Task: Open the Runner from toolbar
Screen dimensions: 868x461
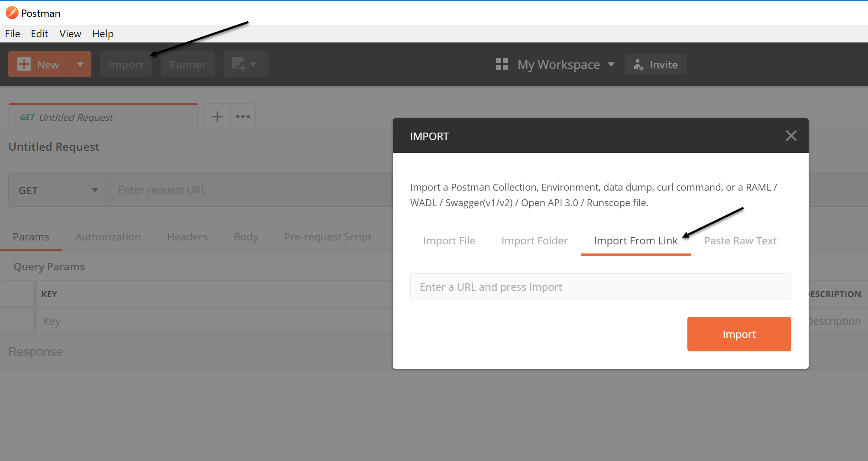Action: (188, 65)
